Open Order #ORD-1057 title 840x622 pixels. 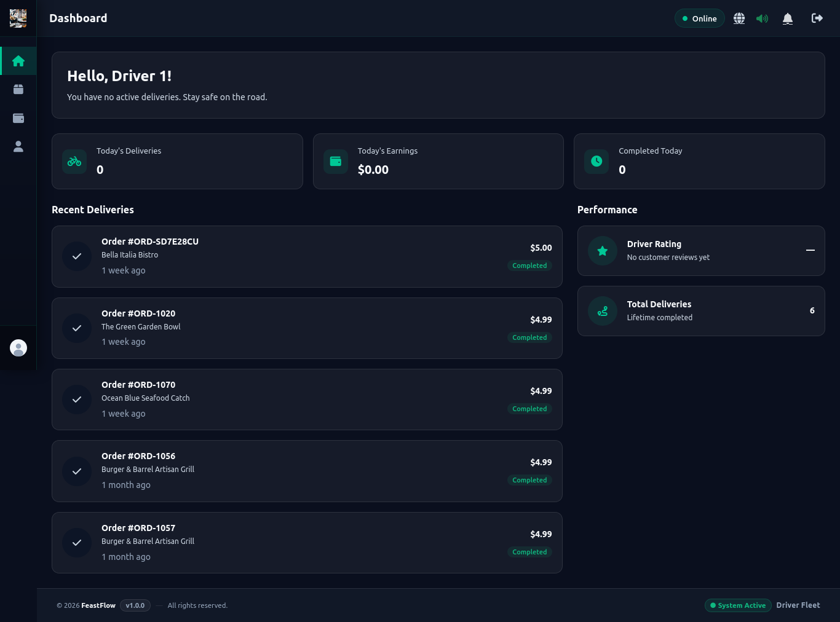[x=138, y=528]
